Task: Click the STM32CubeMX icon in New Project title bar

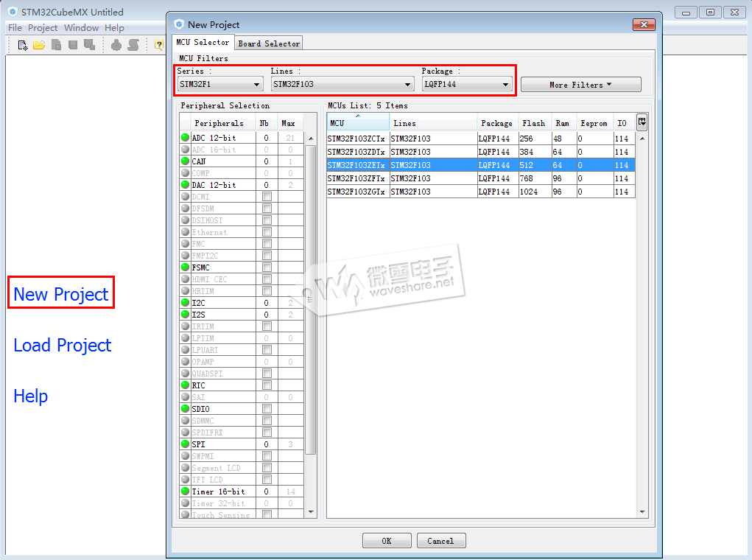Action: click(x=180, y=24)
